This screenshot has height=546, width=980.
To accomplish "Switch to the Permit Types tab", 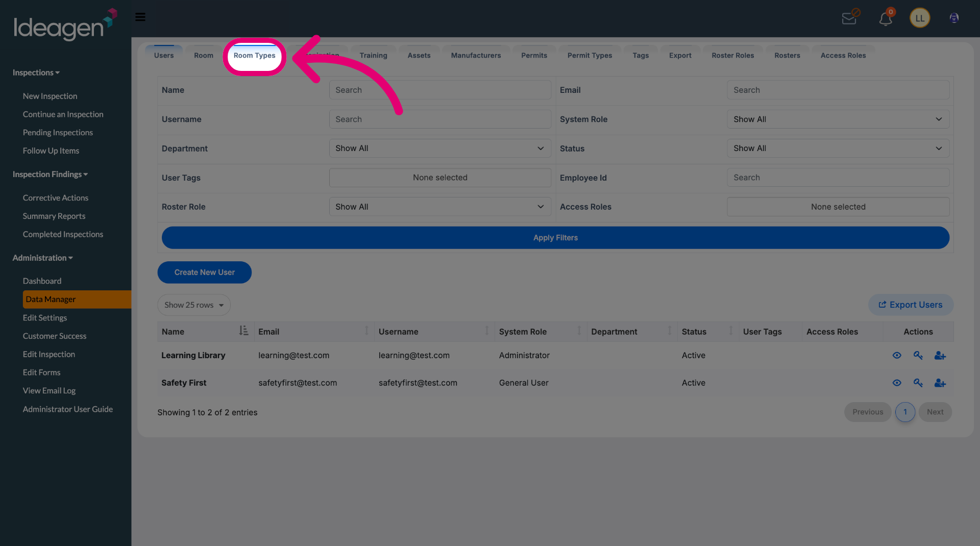I will click(590, 55).
